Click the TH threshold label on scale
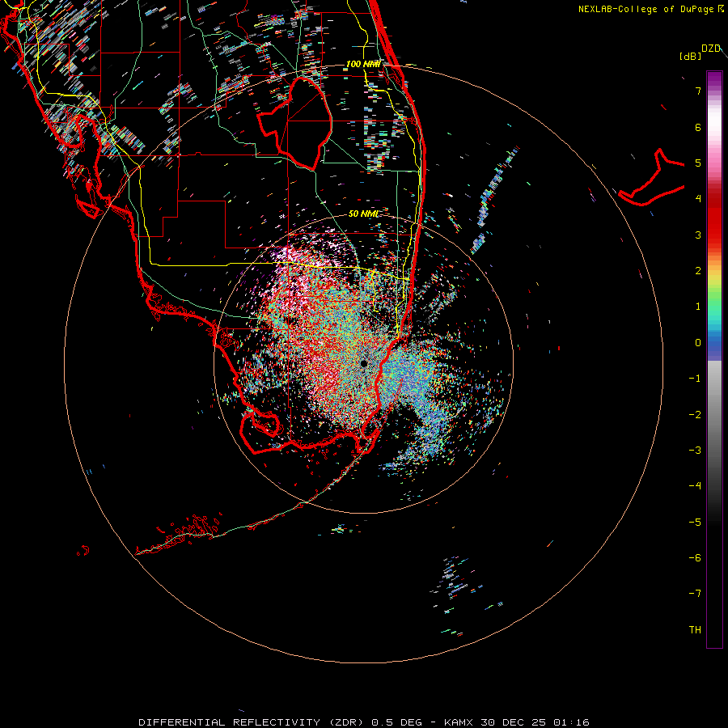 click(695, 630)
